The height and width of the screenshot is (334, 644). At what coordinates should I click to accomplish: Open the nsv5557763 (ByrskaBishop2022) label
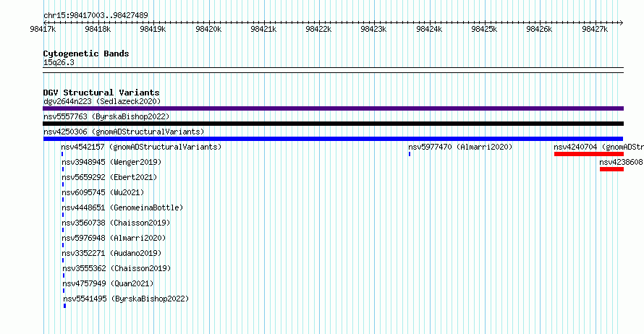coord(106,116)
